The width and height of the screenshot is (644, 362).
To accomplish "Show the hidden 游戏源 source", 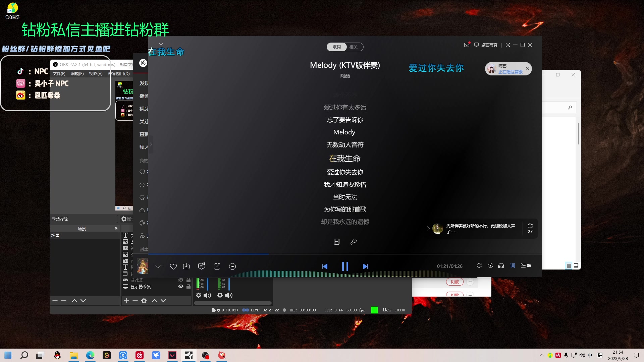I will point(181,280).
